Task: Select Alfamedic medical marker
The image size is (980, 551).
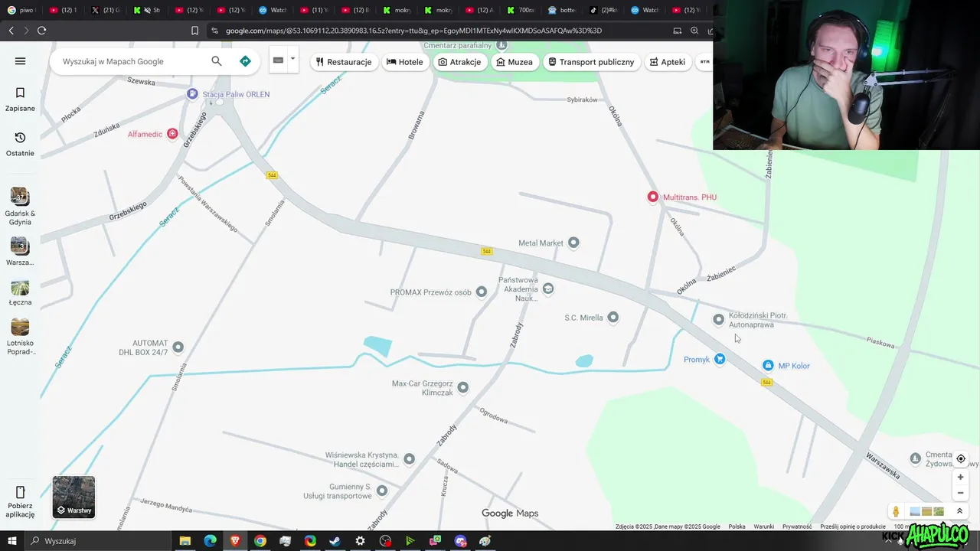Action: click(x=172, y=134)
